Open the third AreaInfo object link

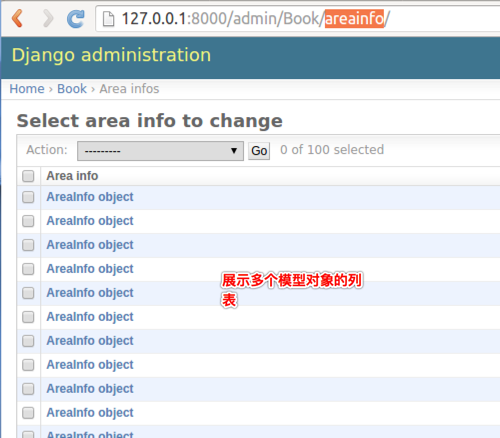90,245
